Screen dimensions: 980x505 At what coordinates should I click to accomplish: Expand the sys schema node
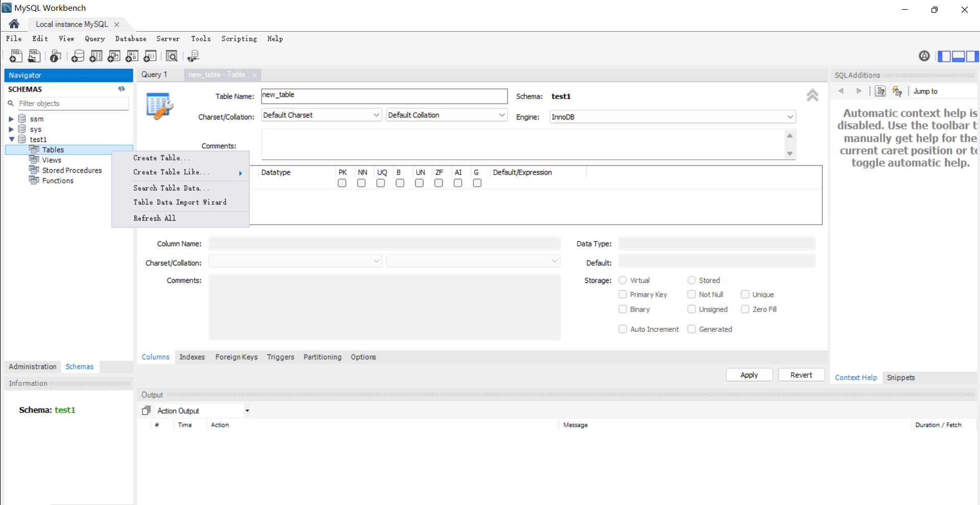tap(11, 129)
